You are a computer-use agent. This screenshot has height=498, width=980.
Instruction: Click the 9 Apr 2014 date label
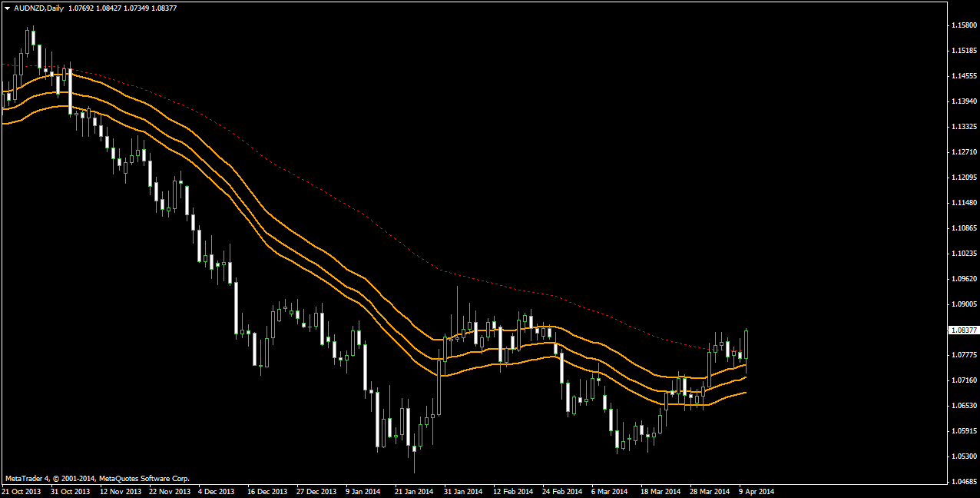tap(757, 491)
